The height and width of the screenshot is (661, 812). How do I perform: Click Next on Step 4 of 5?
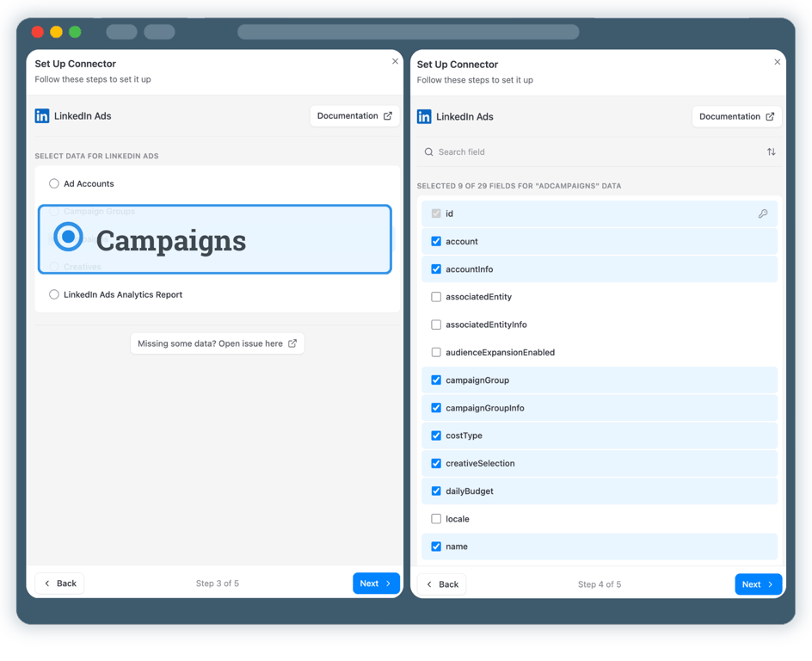click(x=758, y=584)
